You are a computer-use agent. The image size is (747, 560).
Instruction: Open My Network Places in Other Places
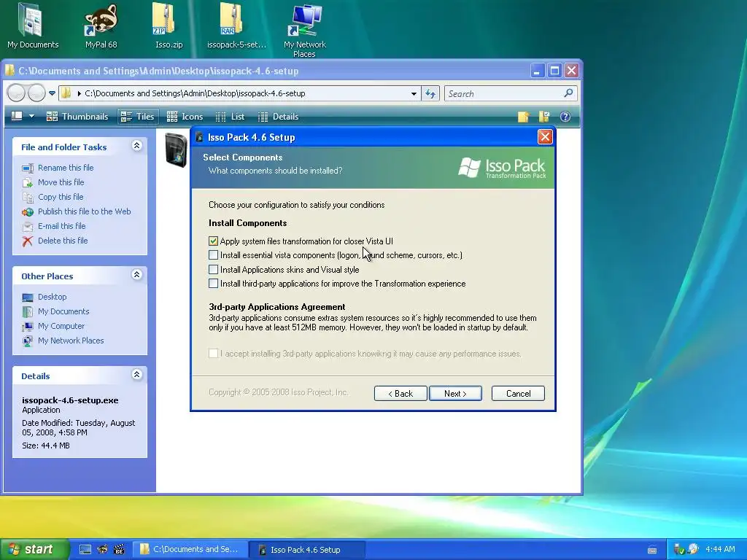click(x=71, y=341)
